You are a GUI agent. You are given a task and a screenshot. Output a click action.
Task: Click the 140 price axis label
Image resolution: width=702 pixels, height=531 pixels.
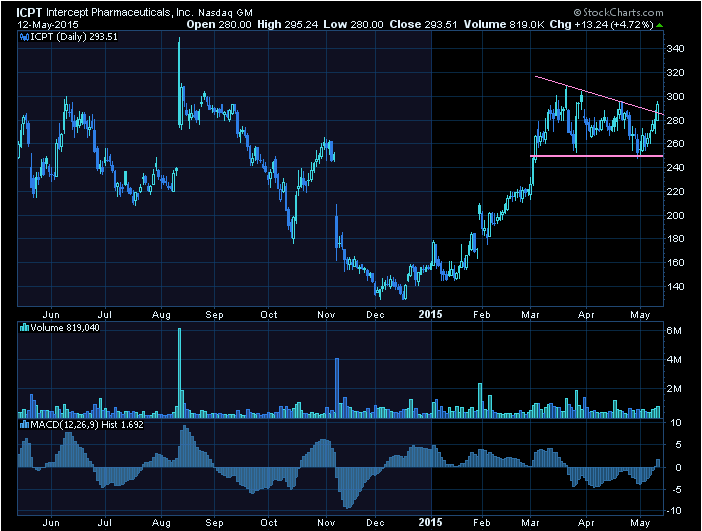676,287
